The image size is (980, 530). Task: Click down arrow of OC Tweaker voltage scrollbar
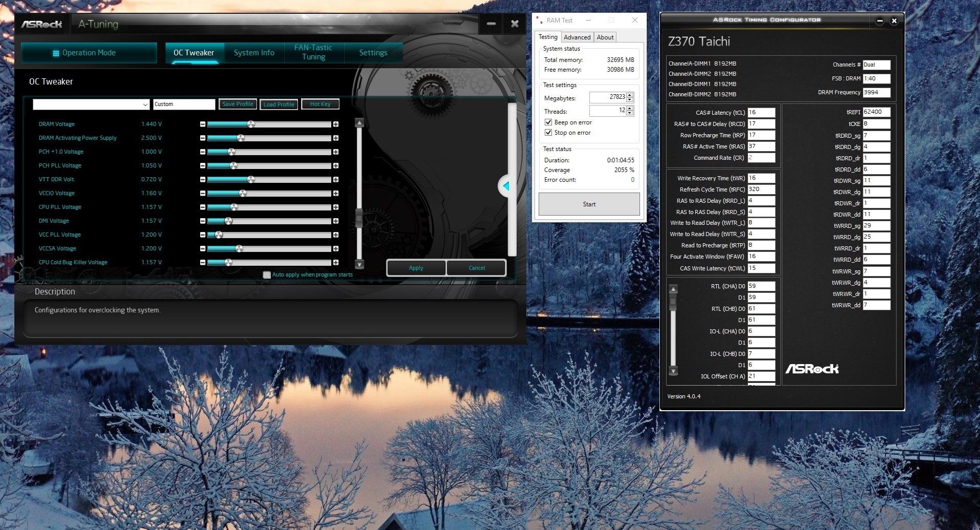(359, 264)
